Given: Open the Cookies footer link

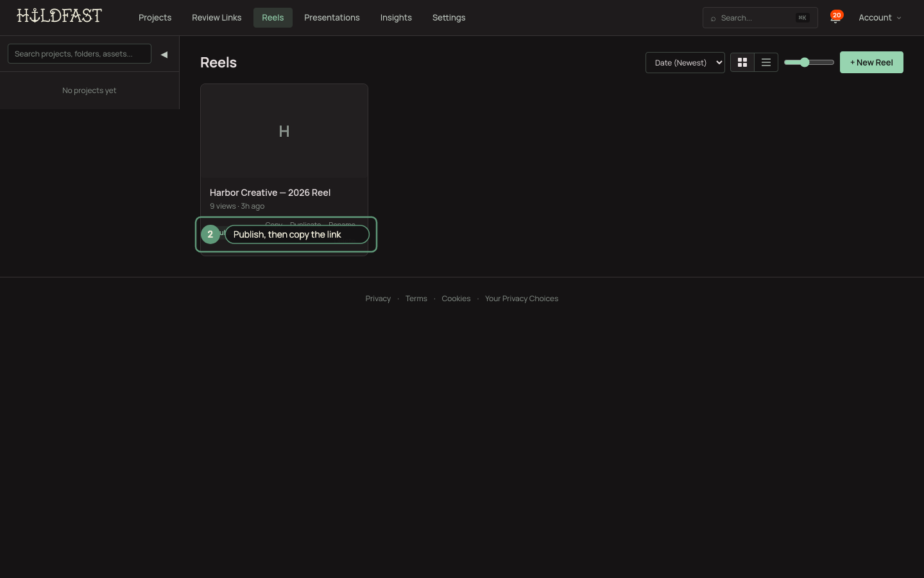Looking at the screenshot, I should click(456, 299).
